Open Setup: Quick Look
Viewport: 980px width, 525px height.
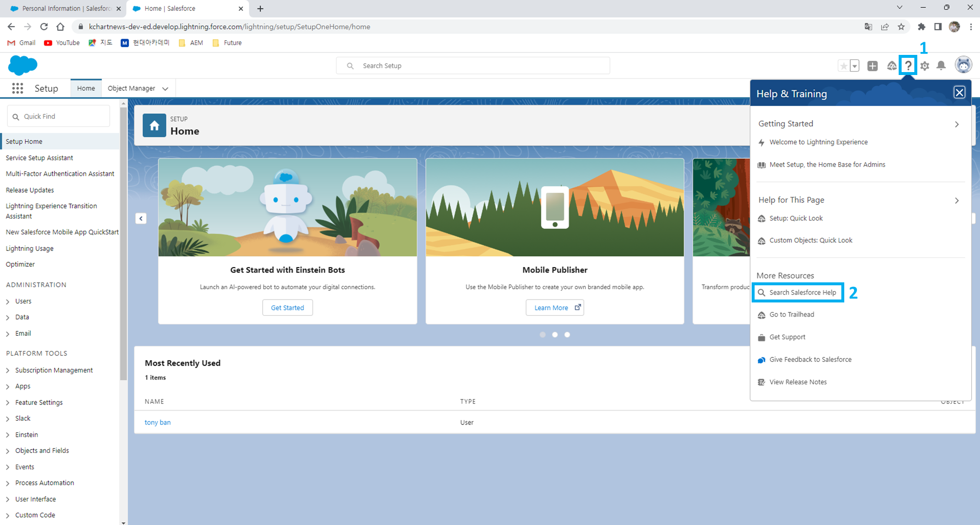[796, 218]
